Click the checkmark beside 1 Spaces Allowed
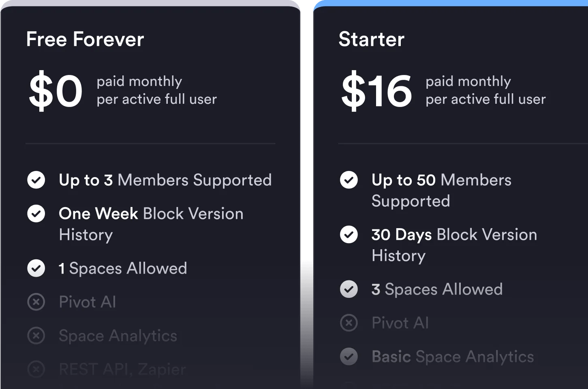 (x=36, y=268)
